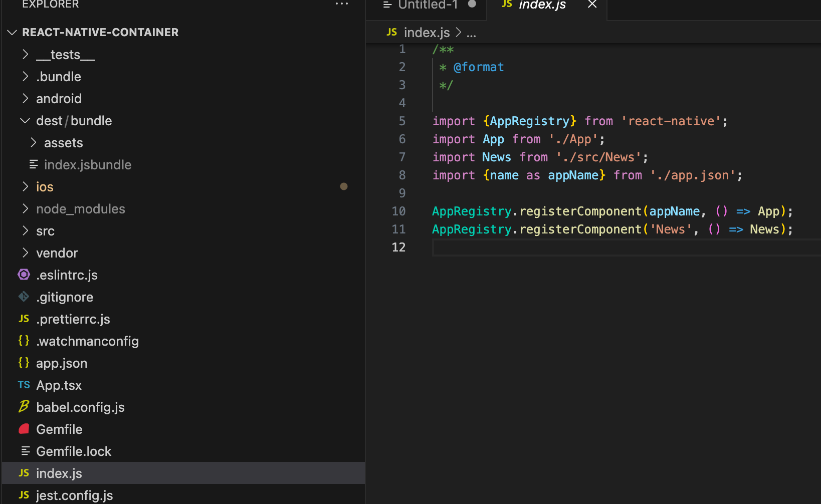Open Gemfile.lock file

(x=74, y=451)
